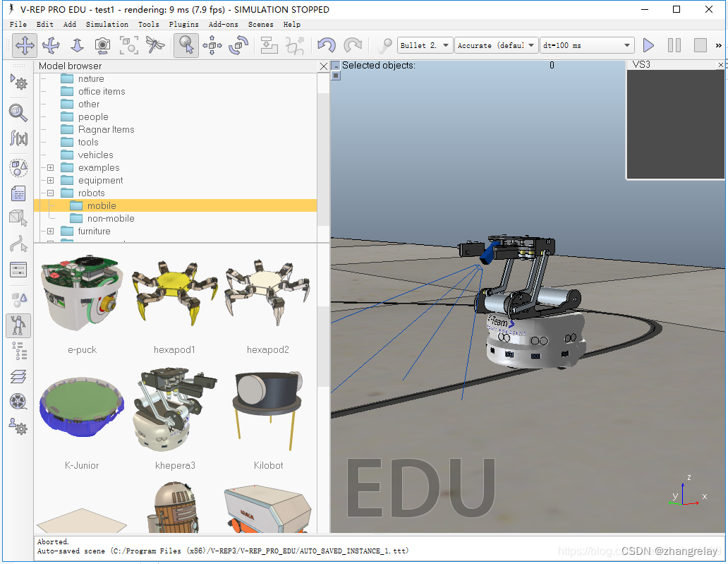728x564 pixels.
Task: Toggle the model browser robot icon
Action: (18, 325)
